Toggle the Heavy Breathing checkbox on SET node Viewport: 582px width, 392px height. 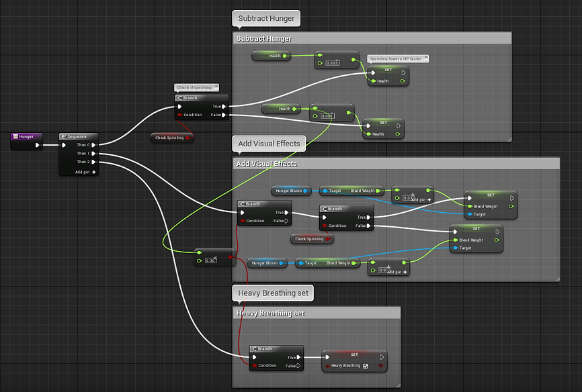click(365, 366)
